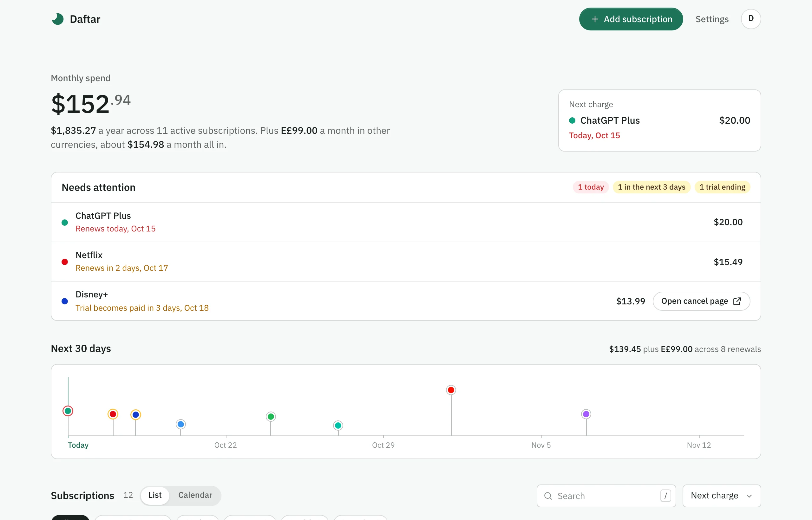Open the Next charge sort dropdown
Image resolution: width=812 pixels, height=520 pixels.
click(x=722, y=496)
